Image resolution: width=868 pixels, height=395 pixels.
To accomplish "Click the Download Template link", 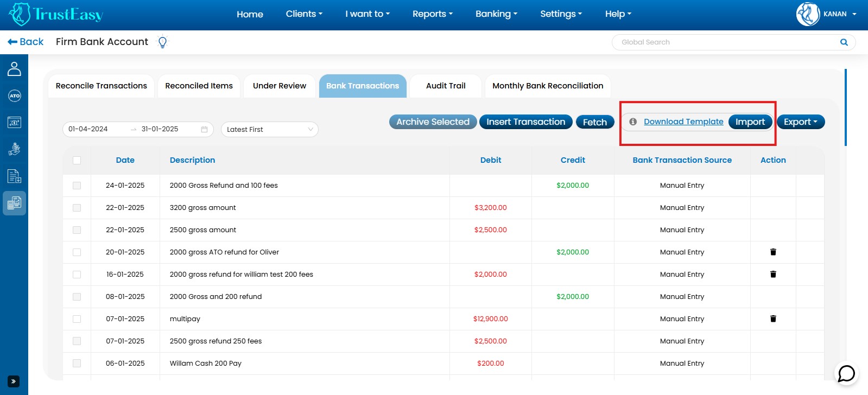I will point(683,122).
